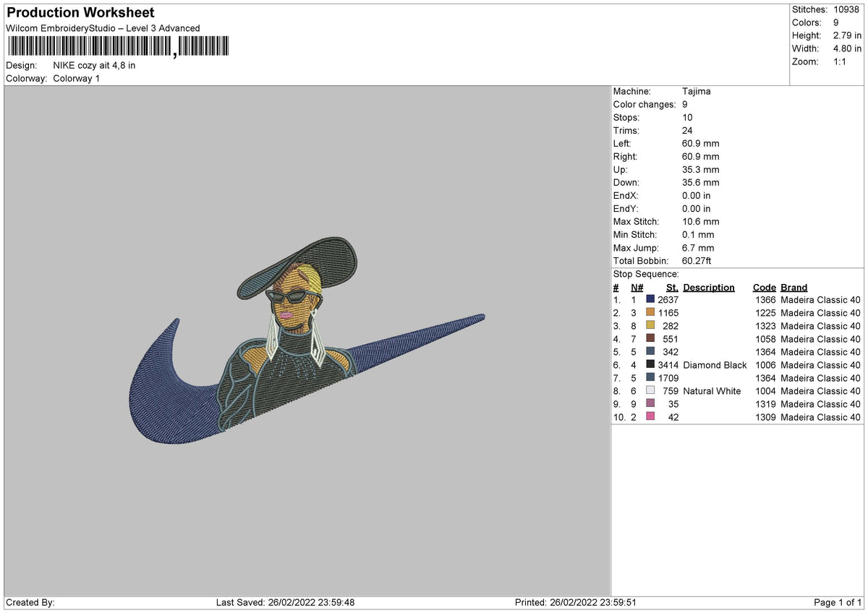Viewport: 868px width, 613px height.
Task: Click the 'Created By:' label
Action: pos(30,602)
